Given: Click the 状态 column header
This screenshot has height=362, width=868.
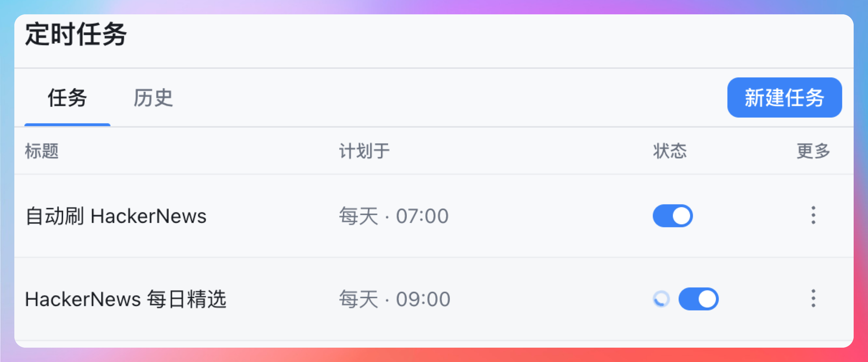Looking at the screenshot, I should 670,151.
